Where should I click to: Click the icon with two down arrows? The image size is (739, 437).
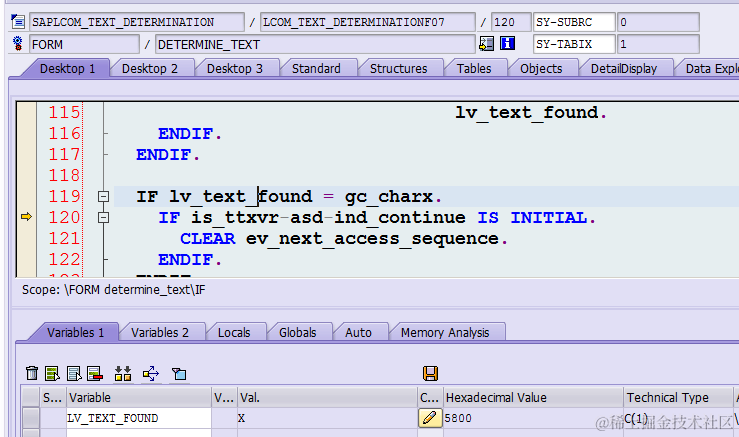[x=123, y=373]
